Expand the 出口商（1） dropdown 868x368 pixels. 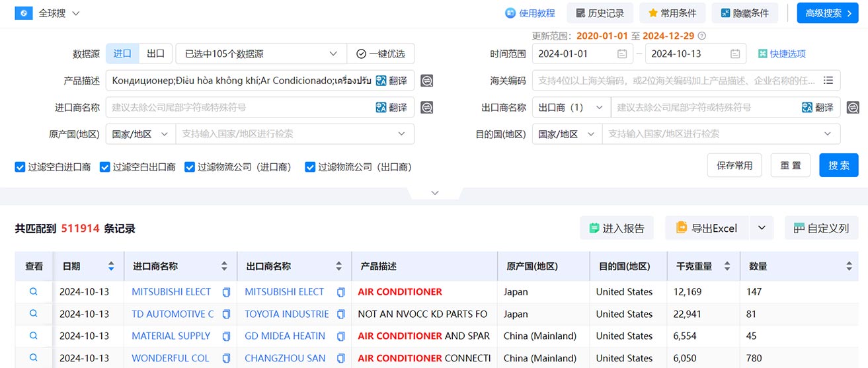[571, 107]
